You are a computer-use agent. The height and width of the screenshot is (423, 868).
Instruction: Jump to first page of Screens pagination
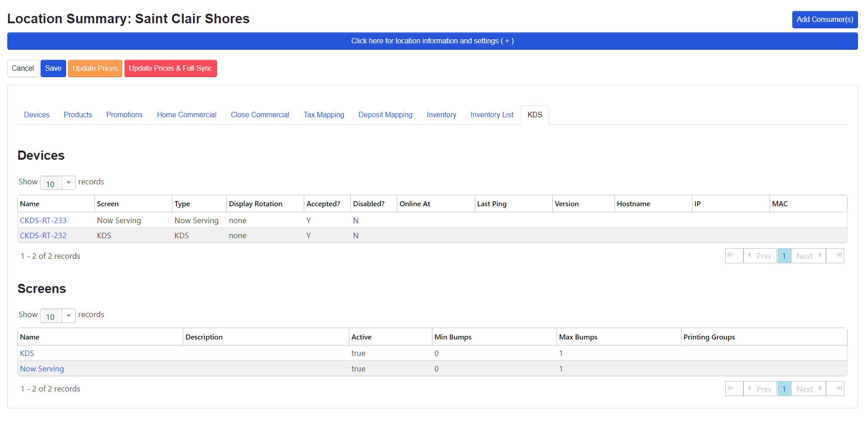(x=734, y=388)
